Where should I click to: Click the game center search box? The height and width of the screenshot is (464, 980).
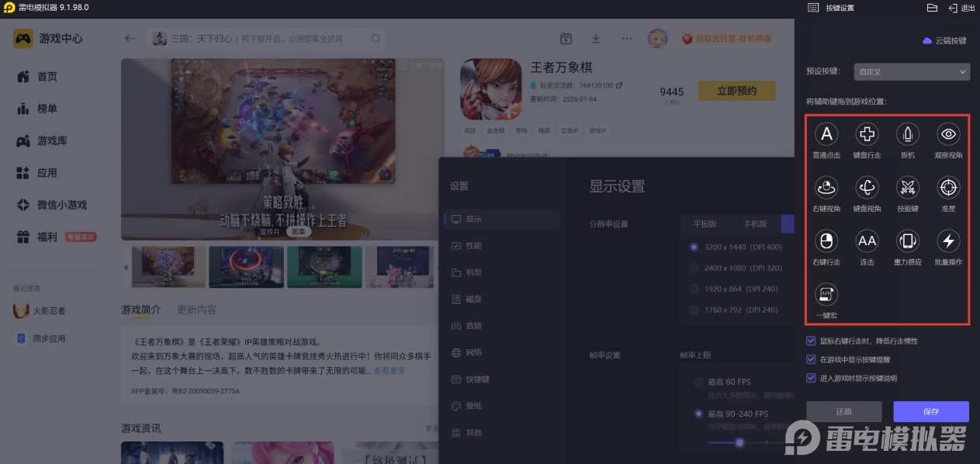coord(268,39)
